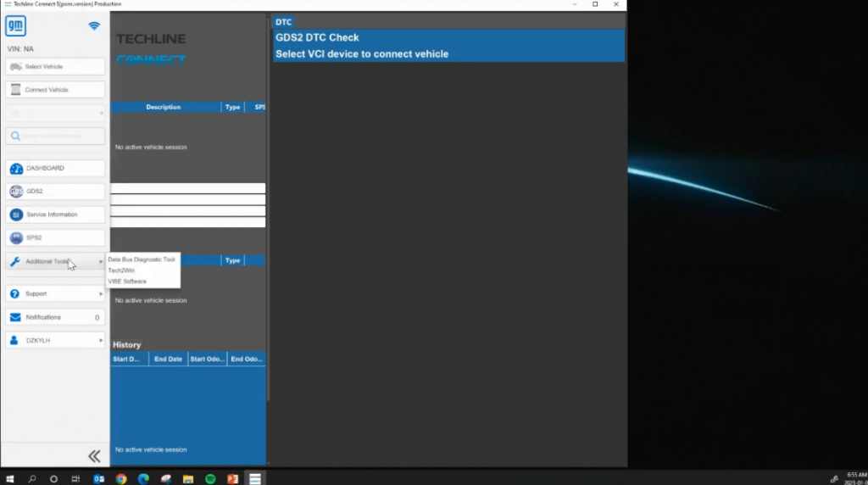The height and width of the screenshot is (485, 868).
Task: Open Task View in taskbar
Action: [x=75, y=479]
